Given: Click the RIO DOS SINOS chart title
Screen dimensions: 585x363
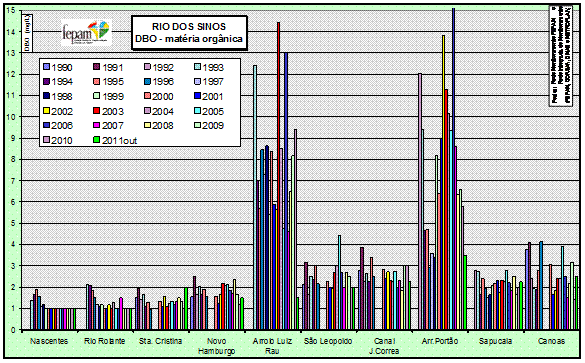Looking at the screenshot, I should pyautogui.click(x=189, y=26).
